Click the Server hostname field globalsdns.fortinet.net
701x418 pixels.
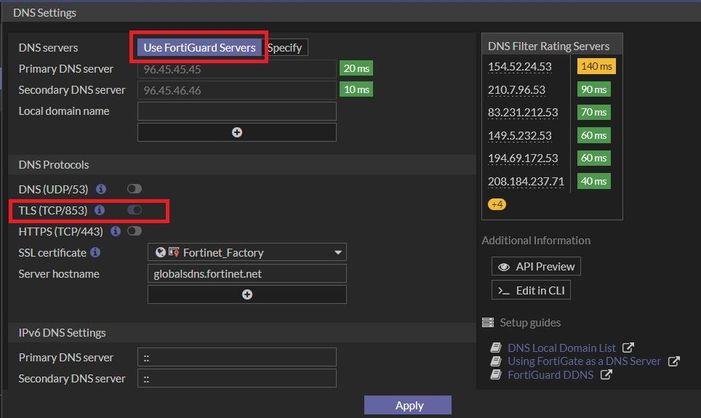tap(247, 274)
